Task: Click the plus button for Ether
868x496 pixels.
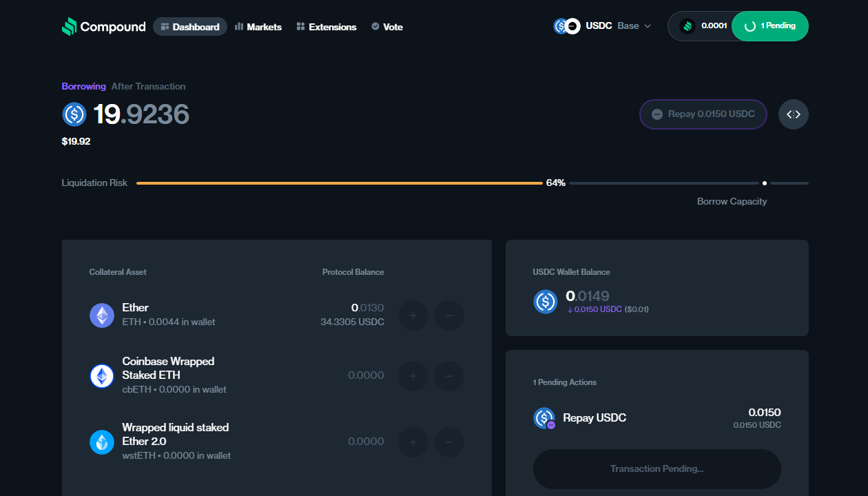Action: pyautogui.click(x=413, y=316)
